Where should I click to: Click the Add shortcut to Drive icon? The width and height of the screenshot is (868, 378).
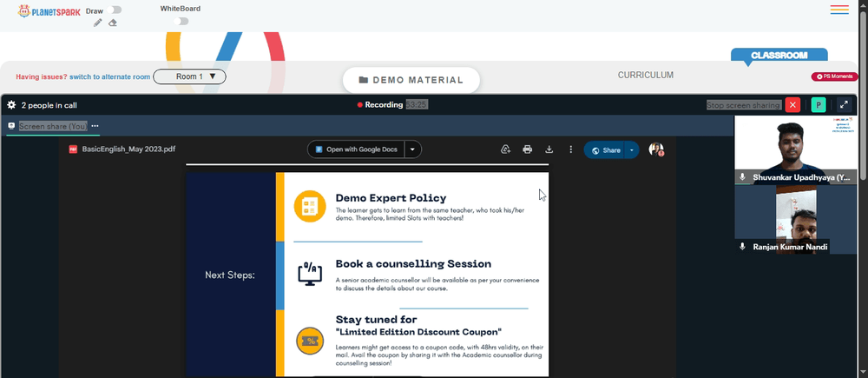coord(505,149)
